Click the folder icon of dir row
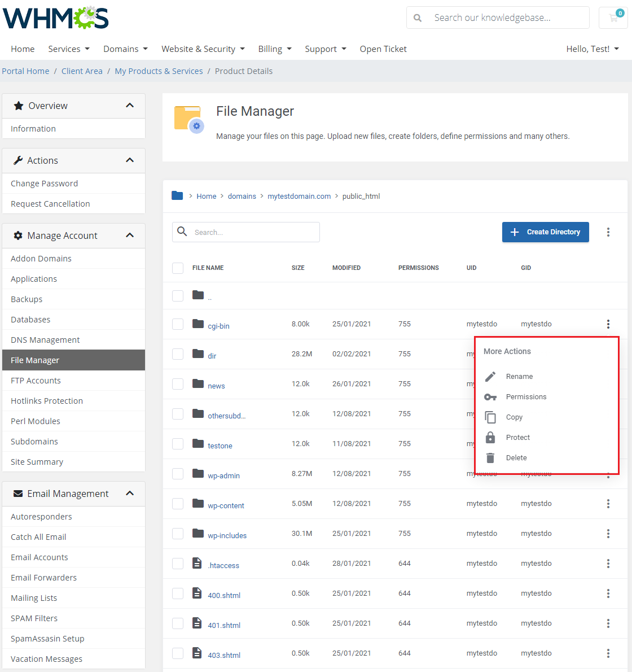Screen dimensions: 632x672 click(x=198, y=354)
